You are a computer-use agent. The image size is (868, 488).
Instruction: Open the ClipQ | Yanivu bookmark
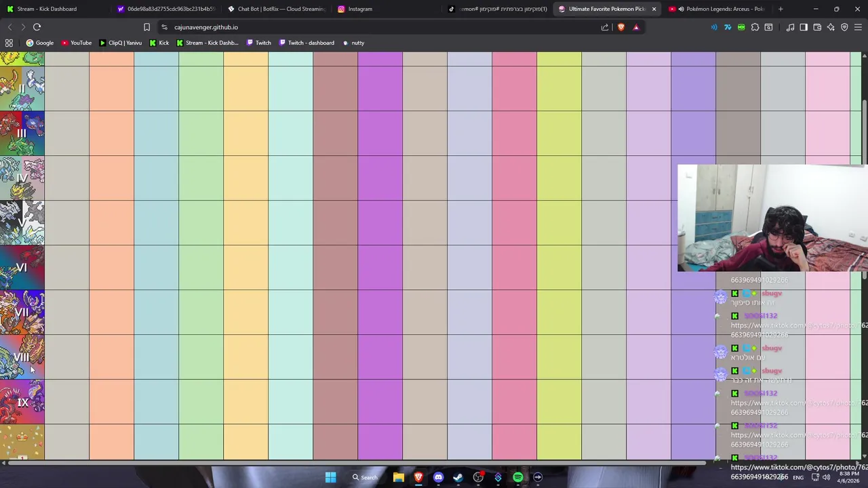click(x=120, y=43)
